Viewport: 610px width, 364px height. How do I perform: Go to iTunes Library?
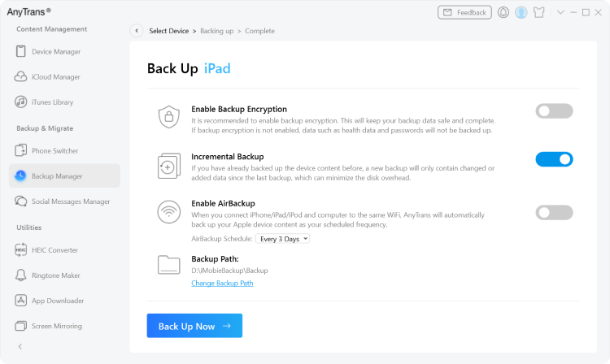pos(52,102)
